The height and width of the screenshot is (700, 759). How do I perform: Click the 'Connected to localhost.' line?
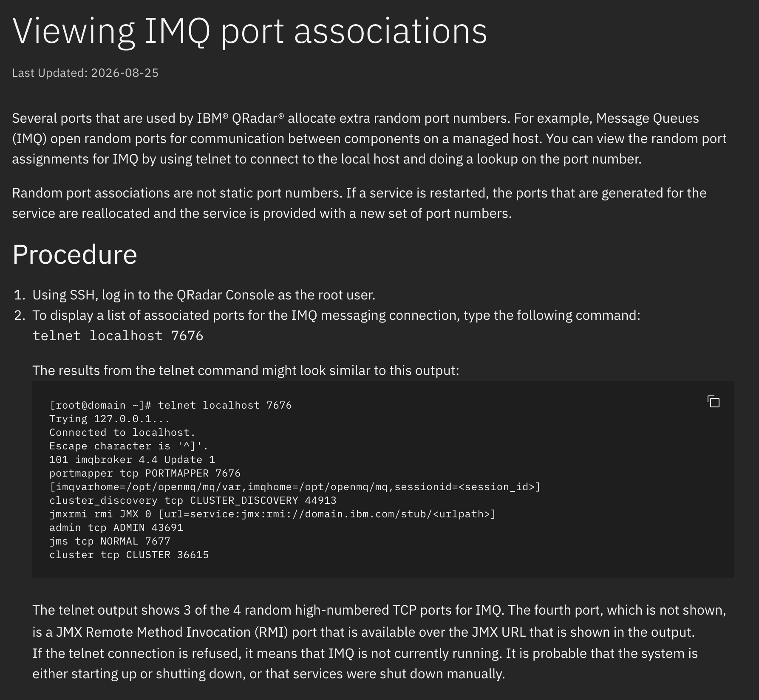(122, 432)
